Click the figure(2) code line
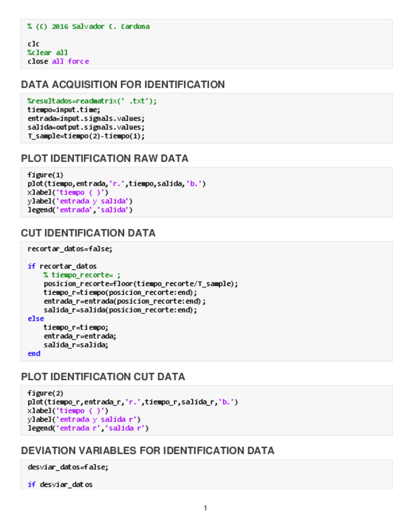411x532 pixels. (x=45, y=393)
